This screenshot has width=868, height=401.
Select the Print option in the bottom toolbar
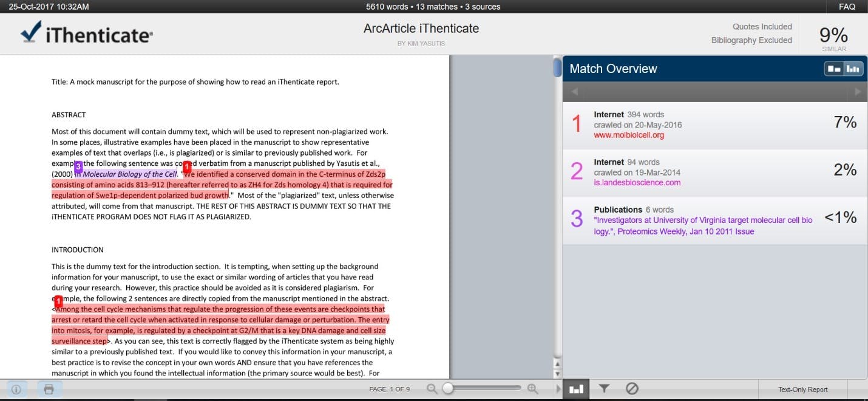tap(48, 389)
